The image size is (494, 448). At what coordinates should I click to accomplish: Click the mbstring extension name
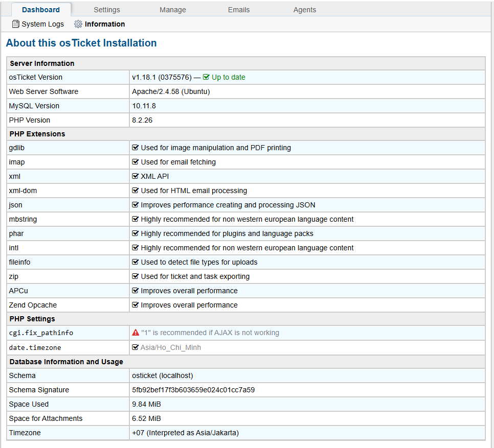[23, 219]
